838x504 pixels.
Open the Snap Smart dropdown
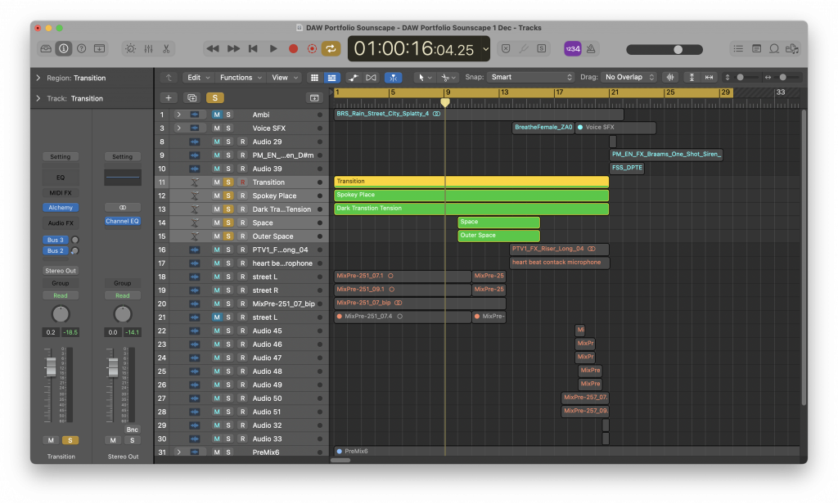529,77
